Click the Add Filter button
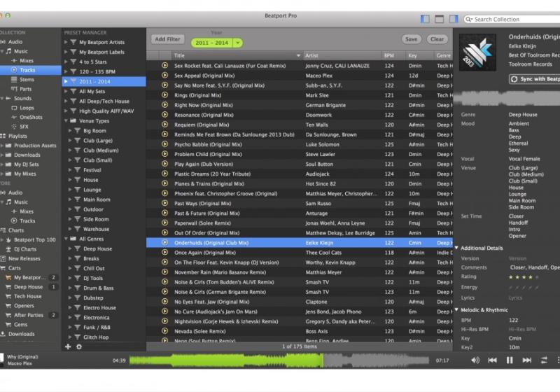Screen dimensions: 560x392 pos(167,39)
